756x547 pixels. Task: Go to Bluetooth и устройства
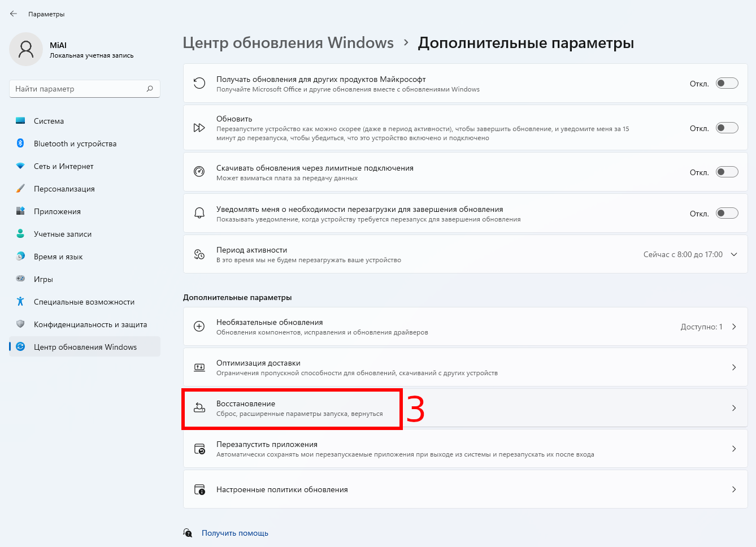coord(85,144)
